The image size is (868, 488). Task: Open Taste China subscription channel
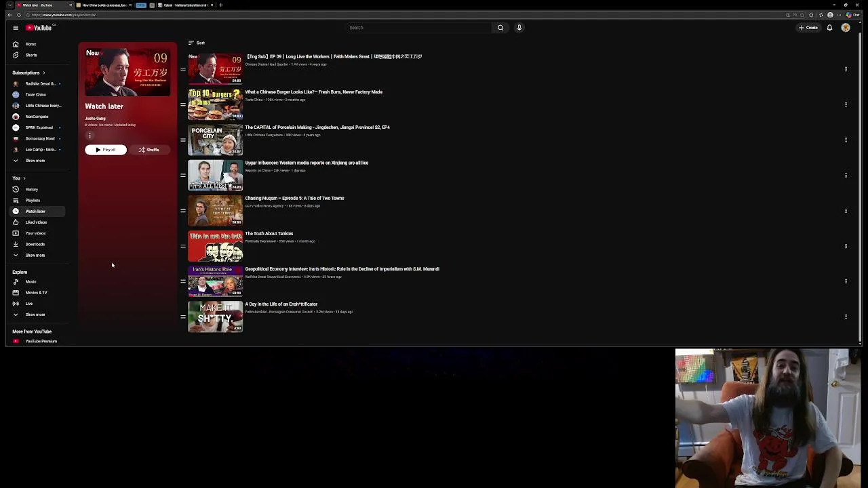pos(38,94)
